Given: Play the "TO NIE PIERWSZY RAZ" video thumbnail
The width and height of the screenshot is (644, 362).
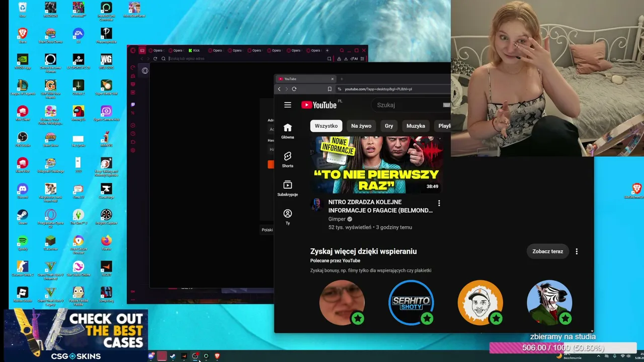Looking at the screenshot, I should point(377,164).
